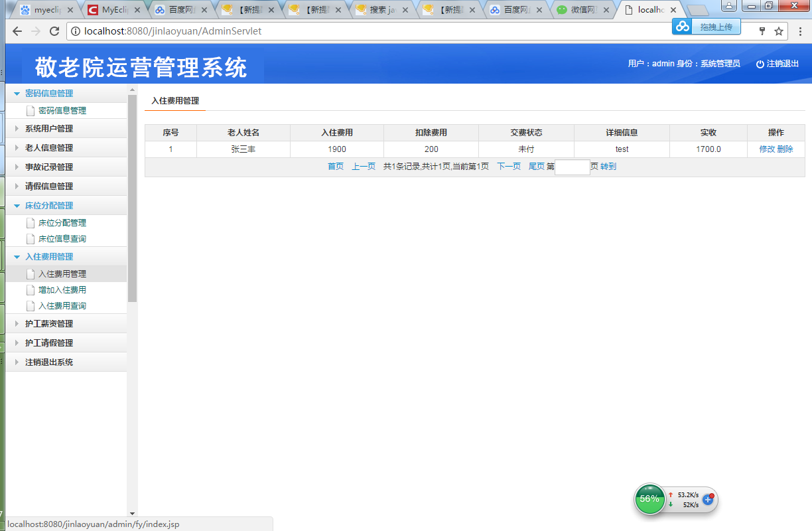This screenshot has width=812, height=531.
Task: Click the address bar URL
Action: click(x=172, y=31)
